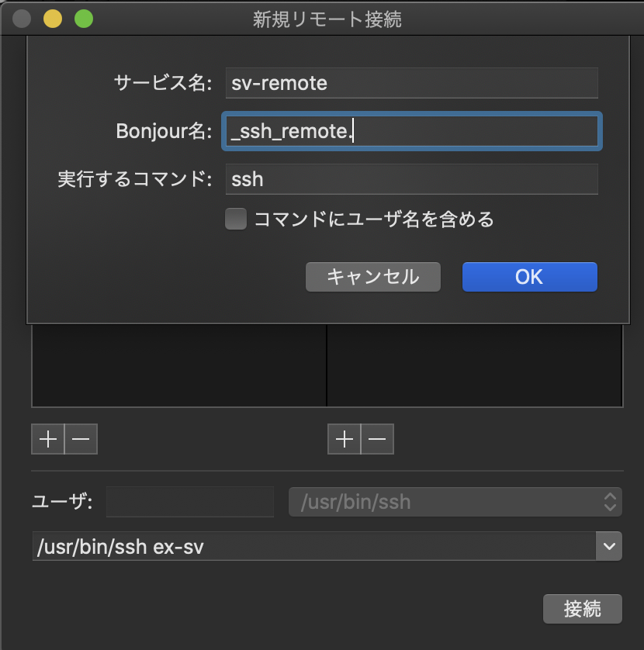This screenshot has width=644, height=650.
Task: Click the red close traffic light
Action: tap(22, 19)
